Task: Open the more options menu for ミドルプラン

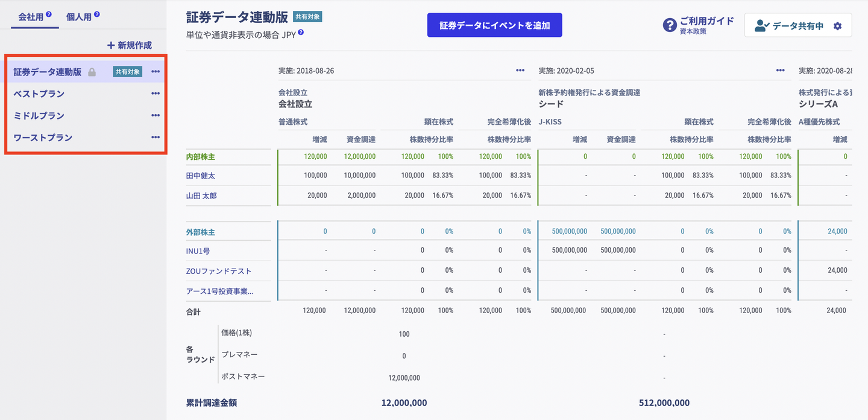Action: 156,115
